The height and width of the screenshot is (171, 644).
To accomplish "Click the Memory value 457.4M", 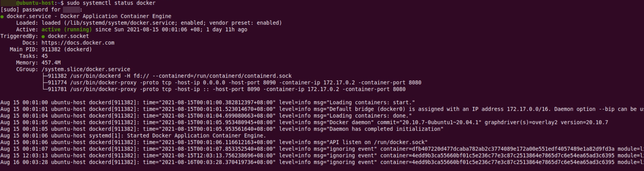I will [x=51, y=63].
